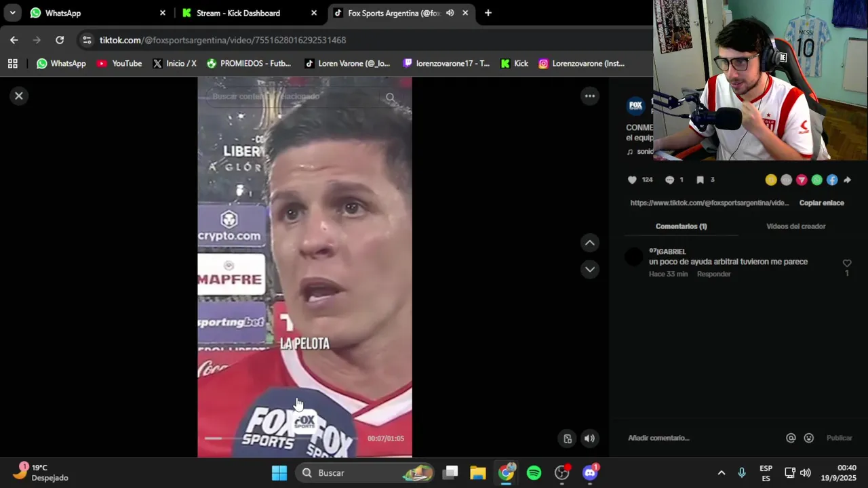This screenshot has width=868, height=488.
Task: Like the comment by GABRIEL
Action: click(x=846, y=264)
